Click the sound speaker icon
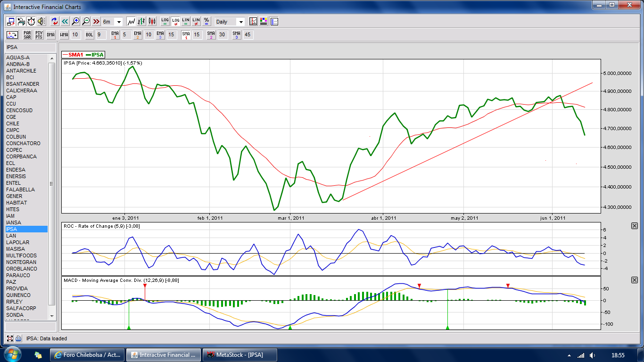Viewport: 644px width, 362px height. [x=41, y=22]
